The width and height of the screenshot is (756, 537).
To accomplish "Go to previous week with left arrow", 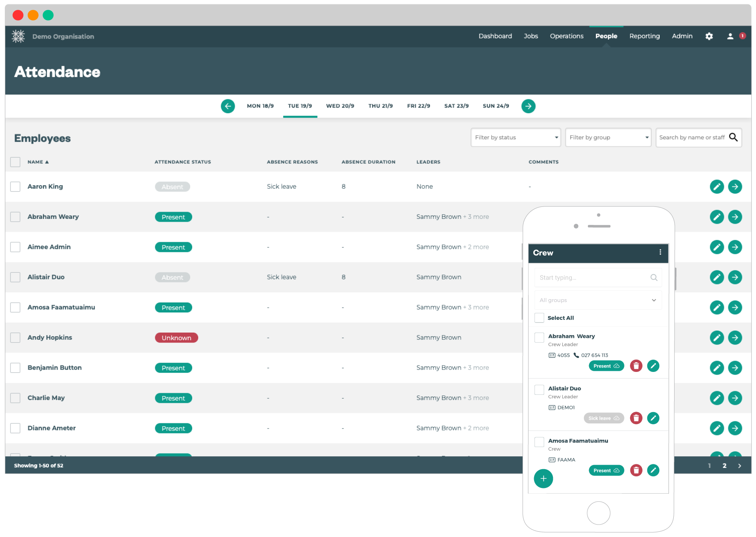I will [x=228, y=106].
